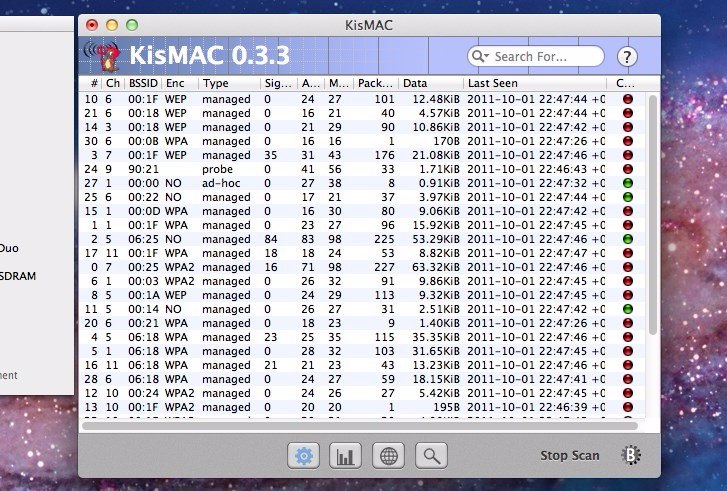Click the red status dot in the first row
This screenshot has width=727, height=491.
[627, 99]
